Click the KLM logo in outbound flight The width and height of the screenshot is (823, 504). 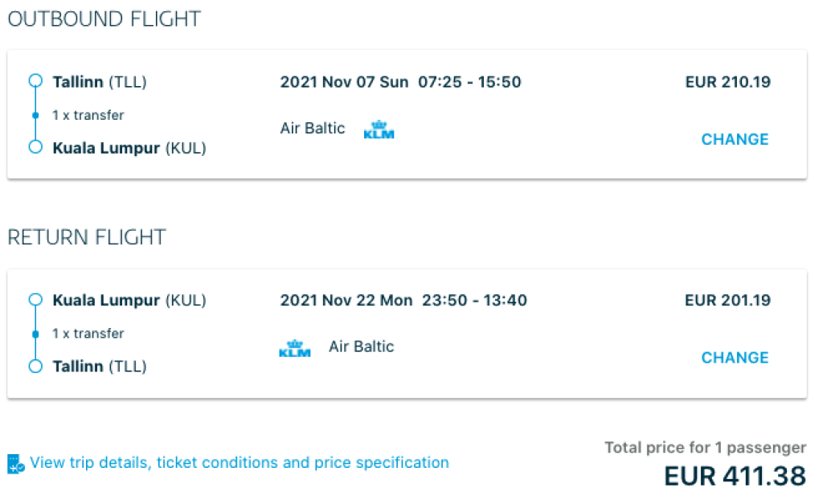click(379, 129)
